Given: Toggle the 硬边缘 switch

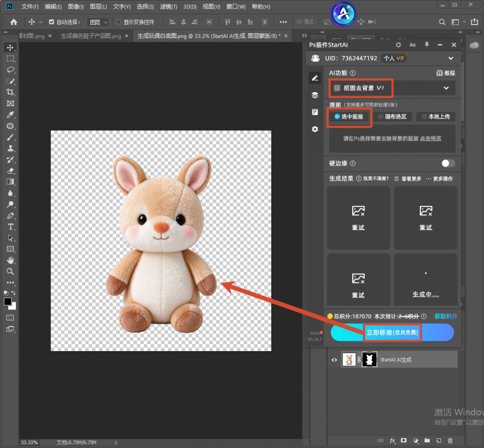Looking at the screenshot, I should 448,163.
